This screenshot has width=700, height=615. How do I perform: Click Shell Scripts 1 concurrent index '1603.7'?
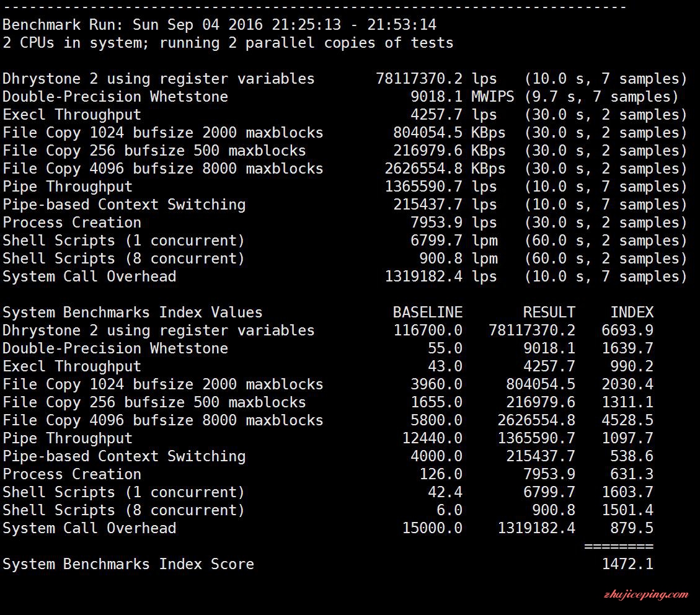tap(627, 492)
